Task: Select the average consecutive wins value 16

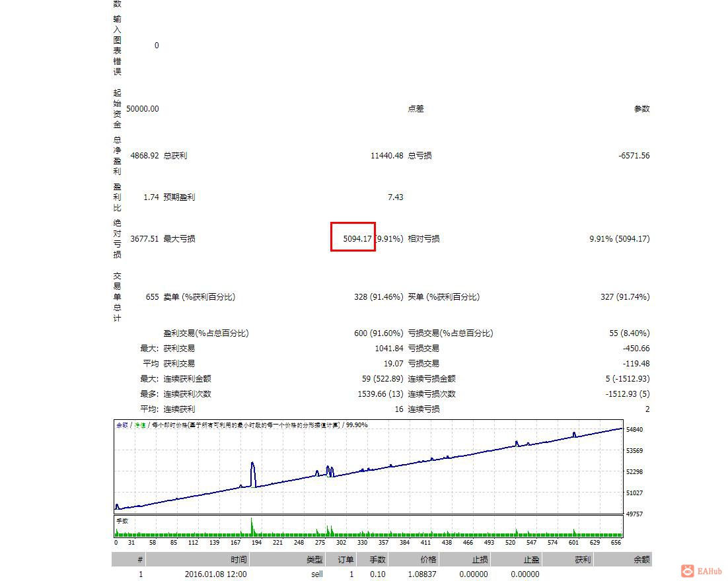Action: 399,409
